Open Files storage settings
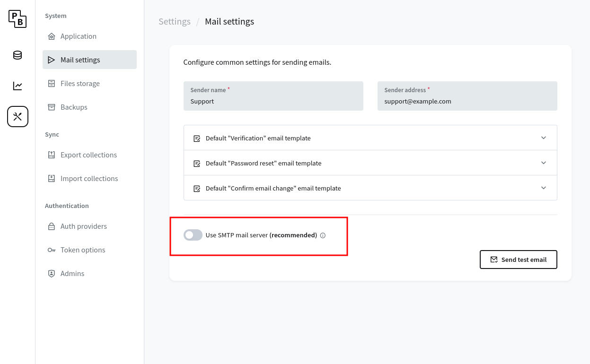Image resolution: width=590 pixels, height=364 pixels. coord(80,84)
